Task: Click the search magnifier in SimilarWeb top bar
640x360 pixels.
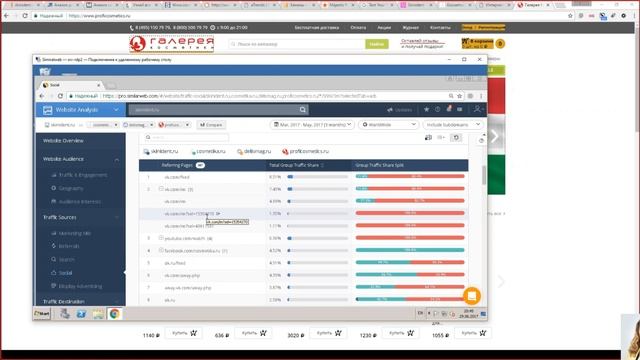Action: [x=302, y=109]
